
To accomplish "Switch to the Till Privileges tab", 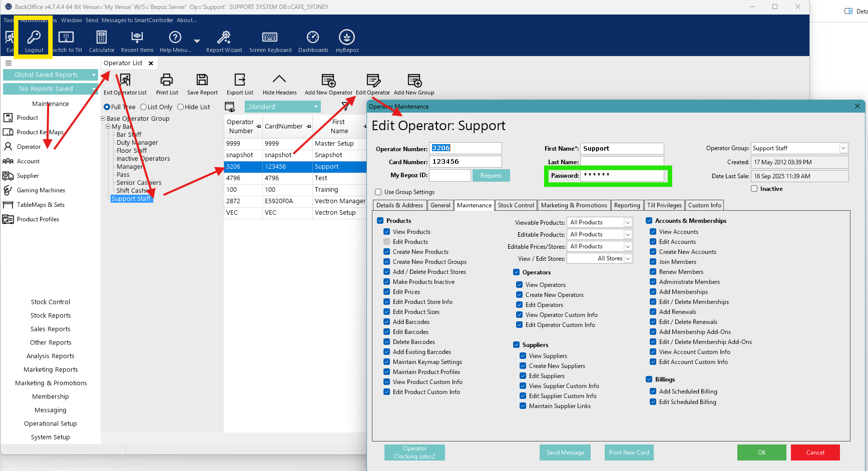I will point(664,205).
